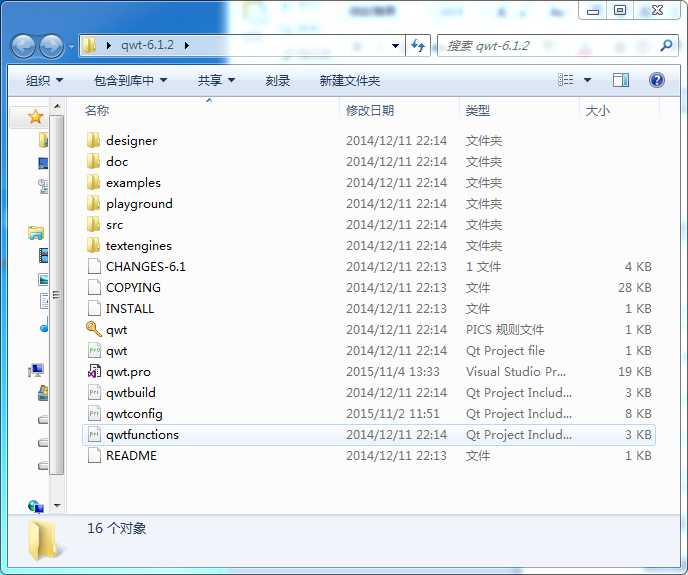
Task: Select the qwtfunctions file icon
Action: [94, 435]
